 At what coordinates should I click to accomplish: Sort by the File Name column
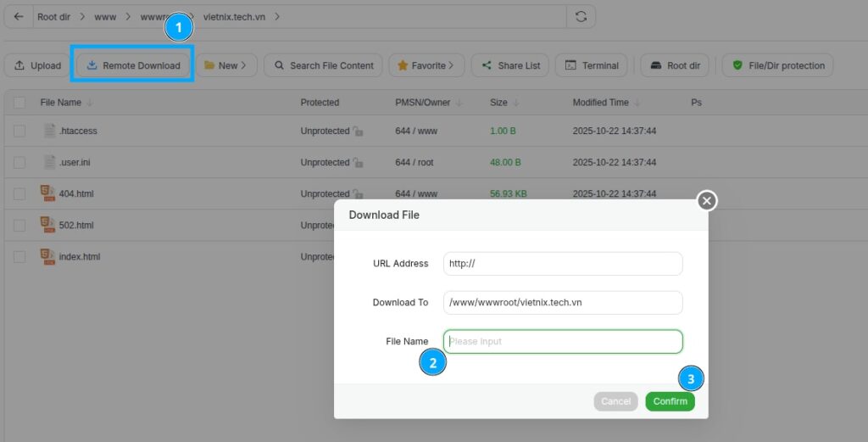coord(66,103)
